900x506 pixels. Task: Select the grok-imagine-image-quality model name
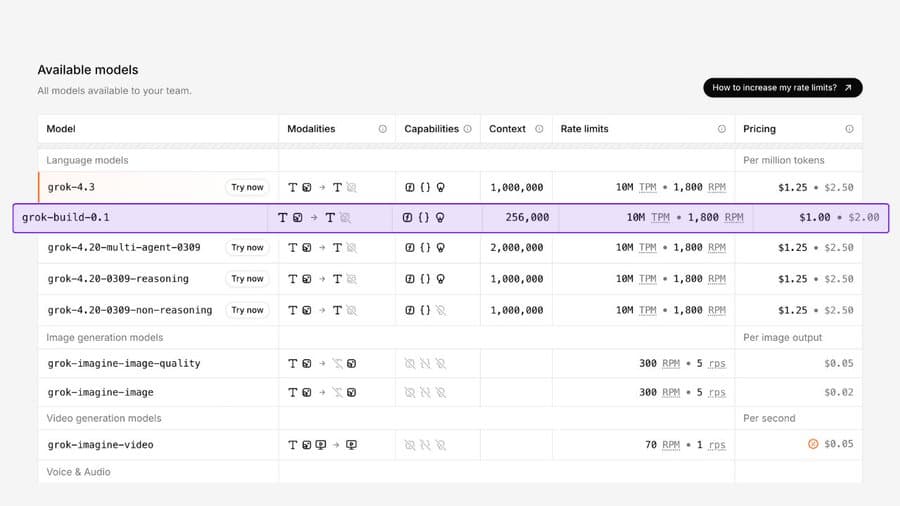tap(124, 364)
